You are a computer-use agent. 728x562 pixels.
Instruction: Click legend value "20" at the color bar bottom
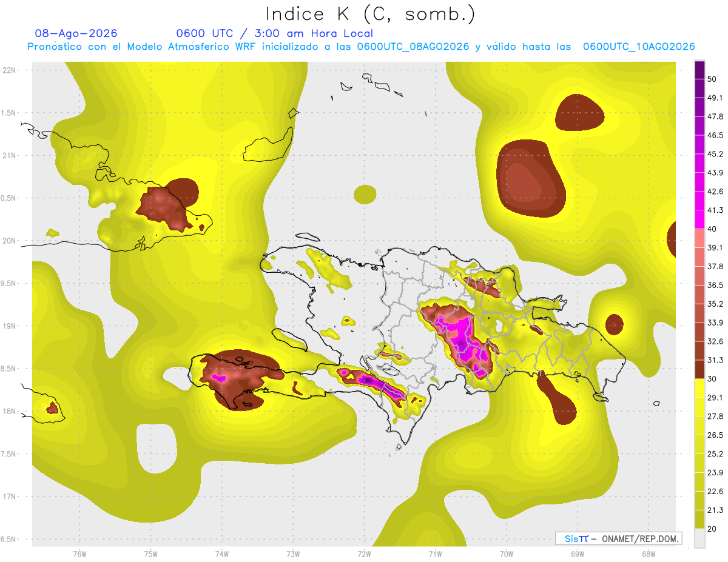point(713,529)
